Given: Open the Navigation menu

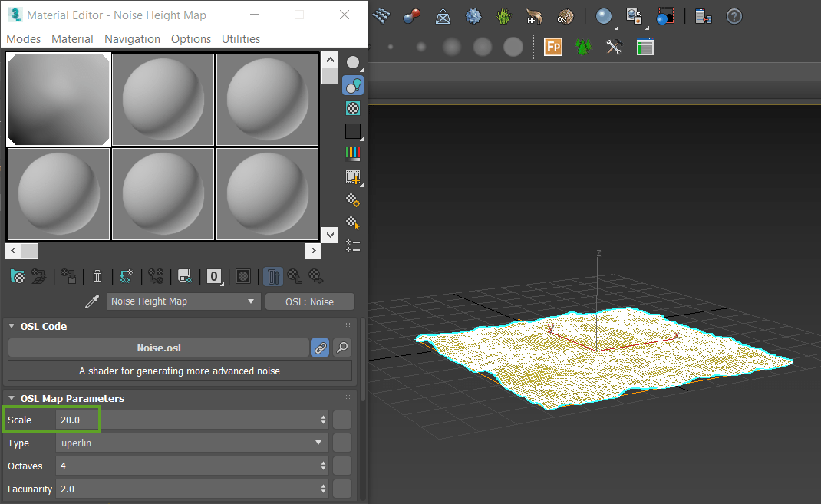Looking at the screenshot, I should (132, 38).
